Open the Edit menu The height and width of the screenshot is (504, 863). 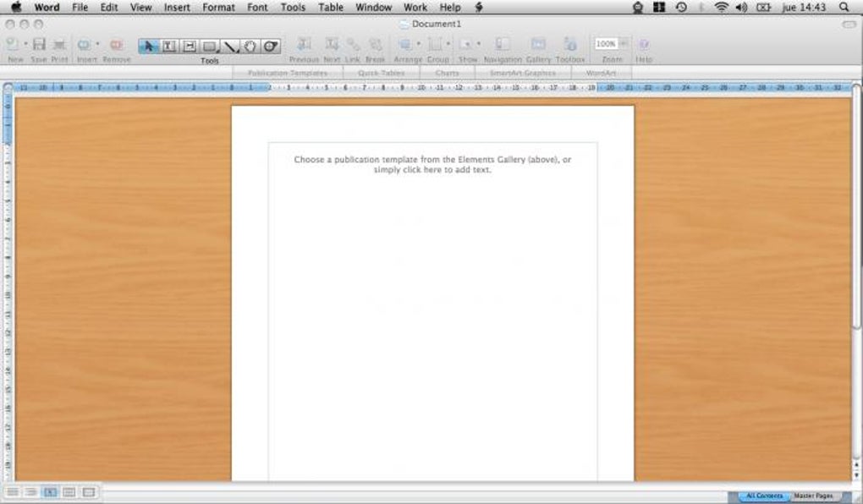[x=109, y=7]
